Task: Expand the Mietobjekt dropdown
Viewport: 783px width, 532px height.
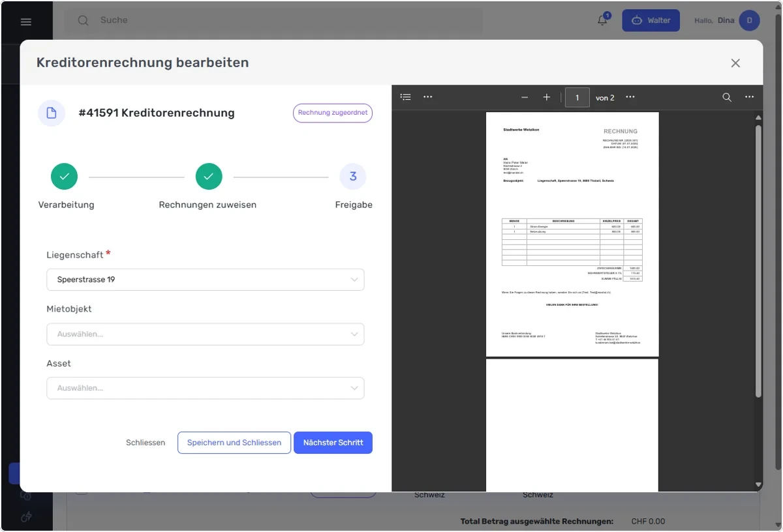Action: pos(206,334)
